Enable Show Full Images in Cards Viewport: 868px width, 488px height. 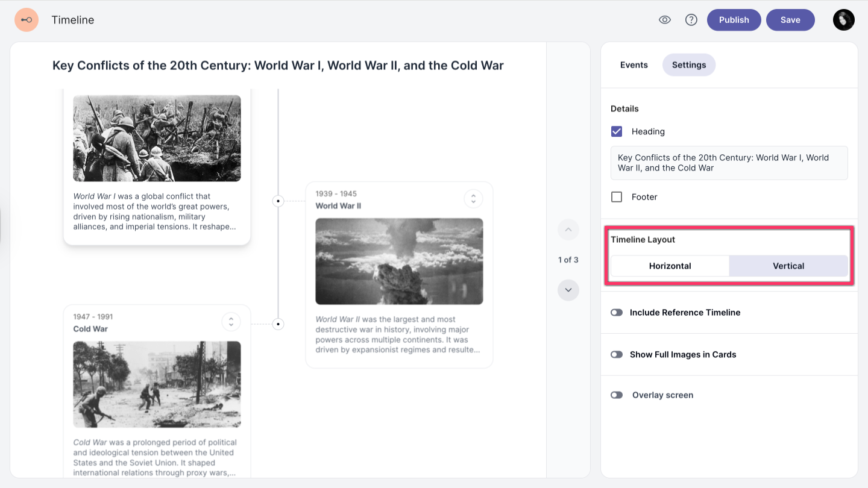617,355
